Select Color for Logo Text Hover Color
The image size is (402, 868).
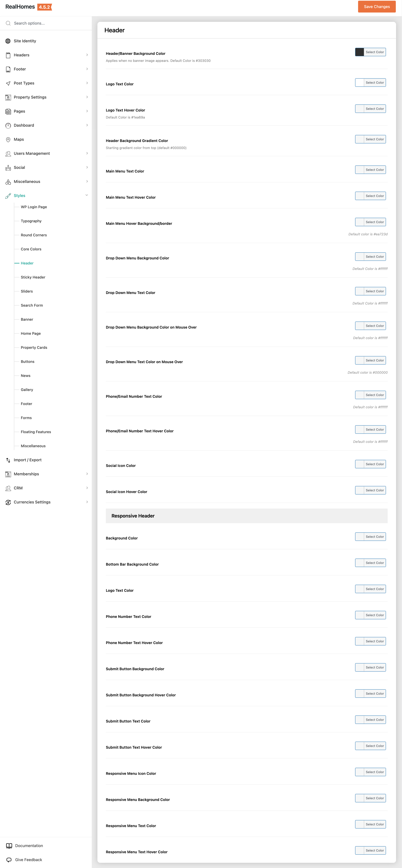click(375, 109)
